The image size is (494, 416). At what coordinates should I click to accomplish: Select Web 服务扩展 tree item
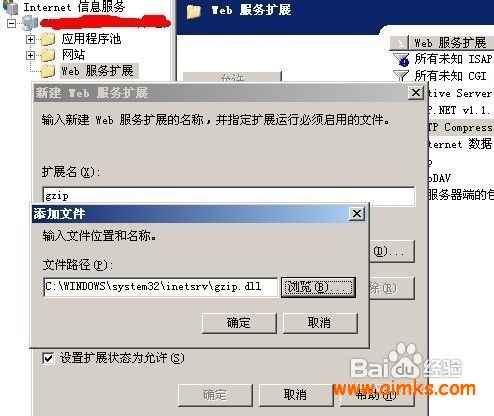coord(97,71)
